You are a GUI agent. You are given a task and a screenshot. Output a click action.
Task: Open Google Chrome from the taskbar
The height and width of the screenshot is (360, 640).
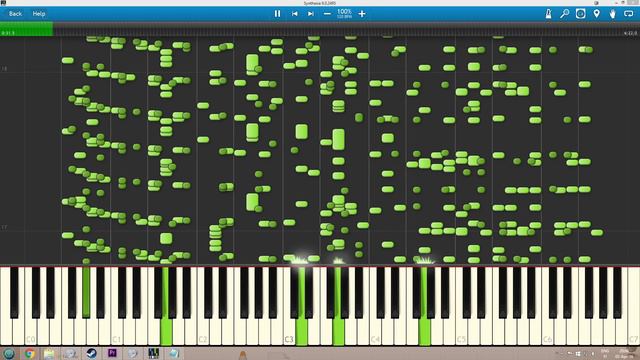(29, 353)
